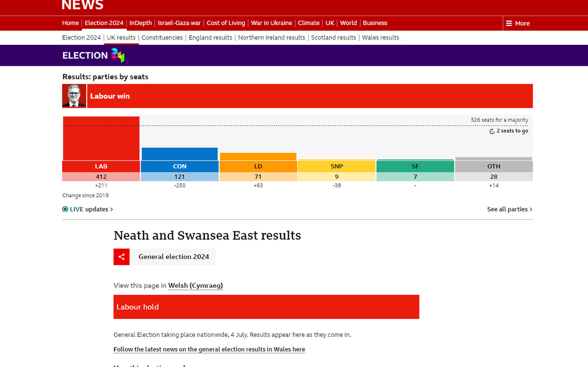Click SNP seat count 9
588x367 pixels.
[x=337, y=177]
